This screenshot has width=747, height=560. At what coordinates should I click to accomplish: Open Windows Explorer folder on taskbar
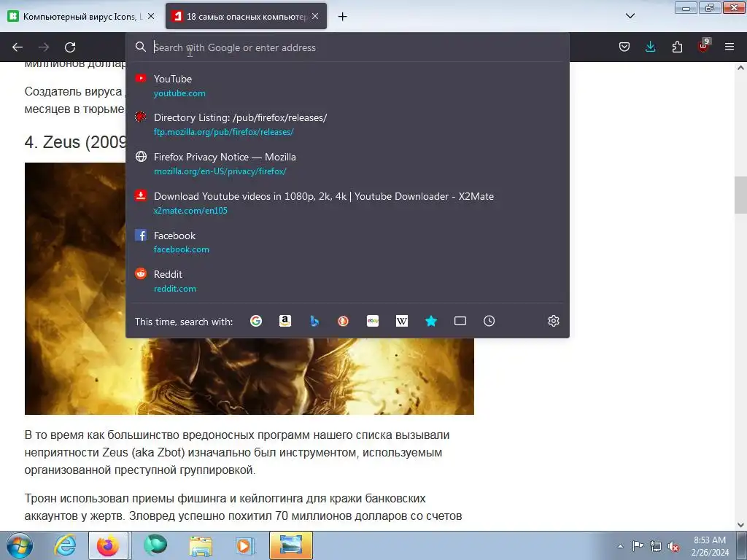(201, 545)
